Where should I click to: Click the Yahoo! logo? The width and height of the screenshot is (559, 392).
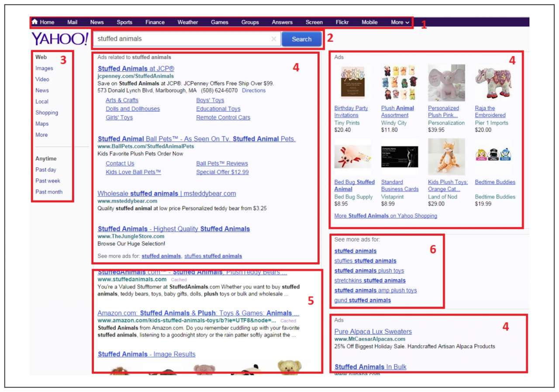(x=60, y=39)
